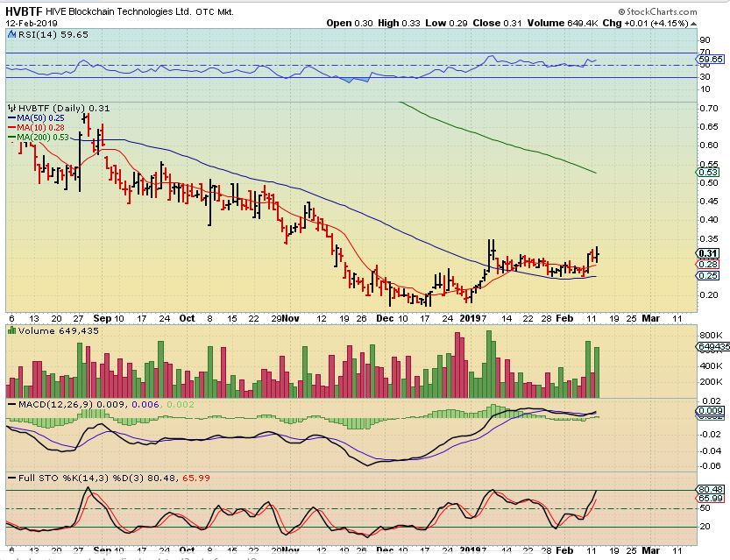Click the red 65.99 value in Full STO label
730x560 pixels.
[196, 478]
